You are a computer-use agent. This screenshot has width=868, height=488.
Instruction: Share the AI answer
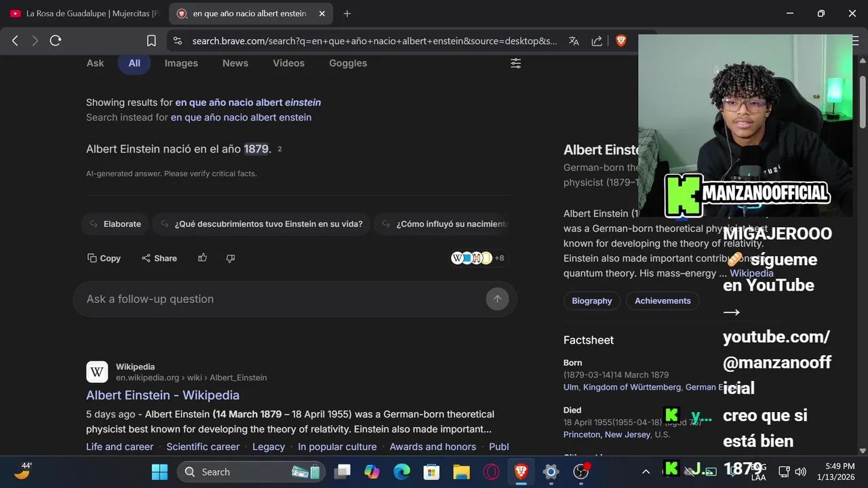click(159, 258)
